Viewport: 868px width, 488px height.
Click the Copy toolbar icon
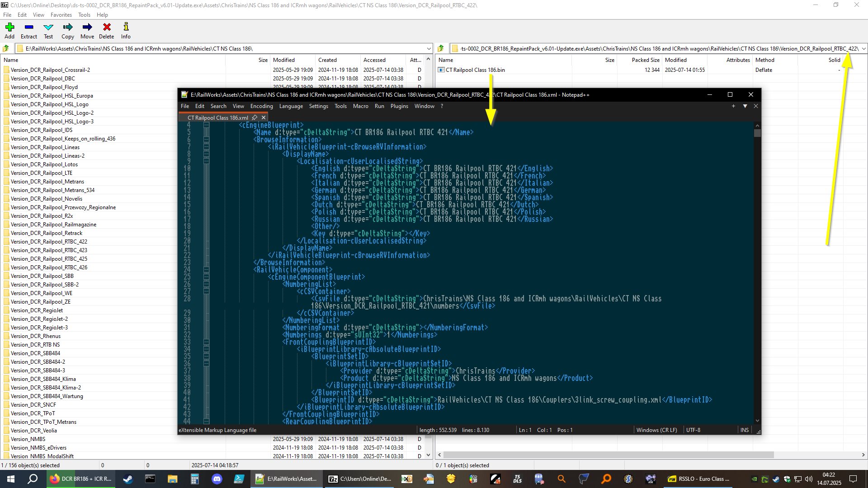[68, 31]
